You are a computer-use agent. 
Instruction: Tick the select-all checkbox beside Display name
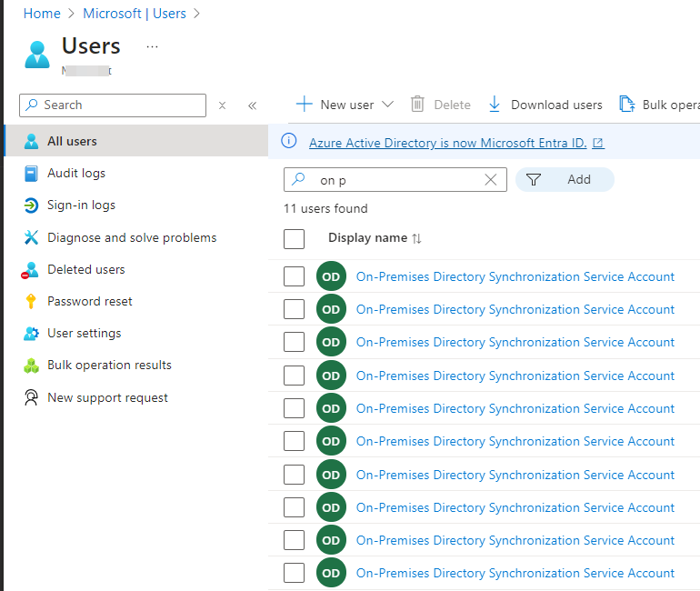[295, 239]
